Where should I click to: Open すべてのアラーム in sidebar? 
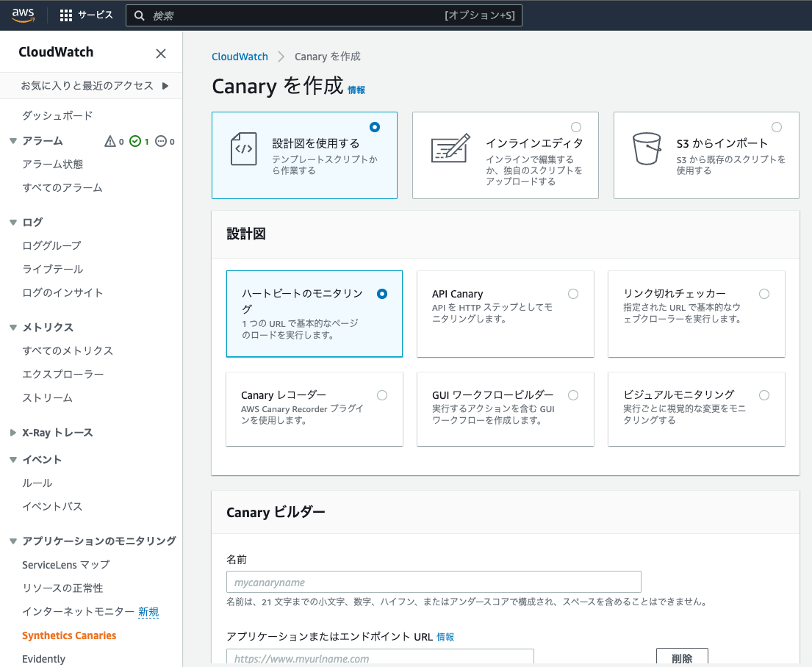pyautogui.click(x=62, y=187)
